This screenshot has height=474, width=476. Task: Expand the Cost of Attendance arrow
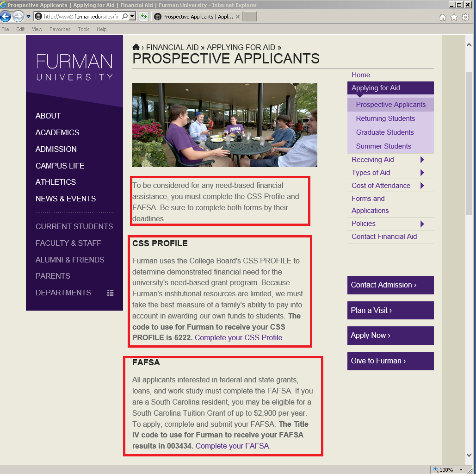[422, 186]
